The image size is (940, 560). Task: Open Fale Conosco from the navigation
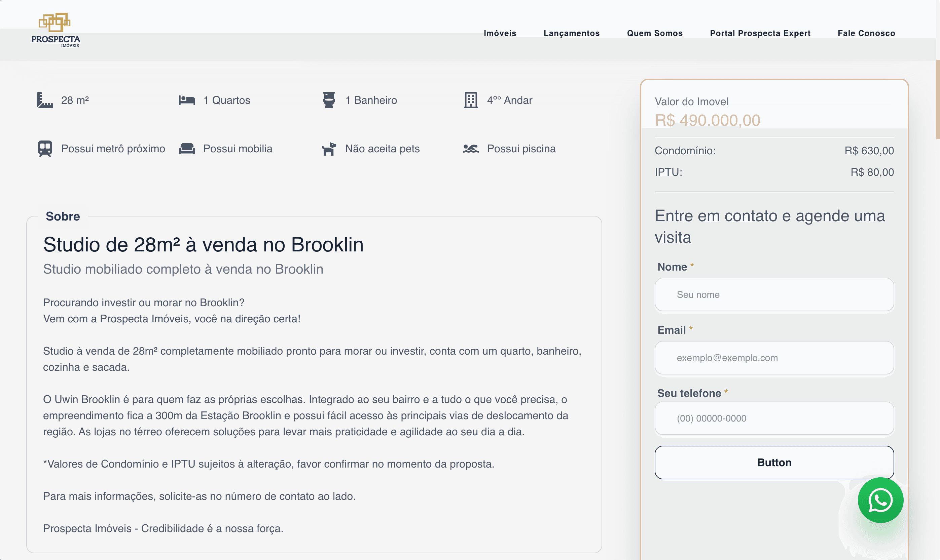coord(866,33)
